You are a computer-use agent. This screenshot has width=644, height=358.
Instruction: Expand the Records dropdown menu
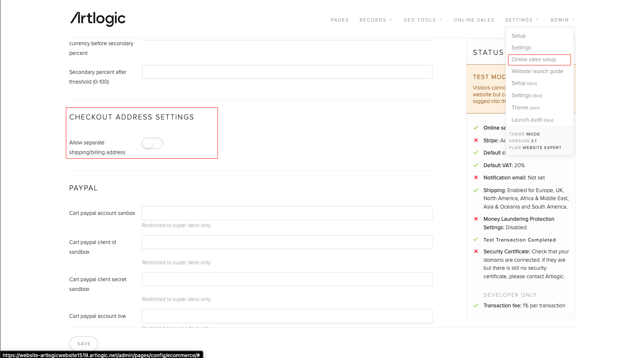pos(375,20)
